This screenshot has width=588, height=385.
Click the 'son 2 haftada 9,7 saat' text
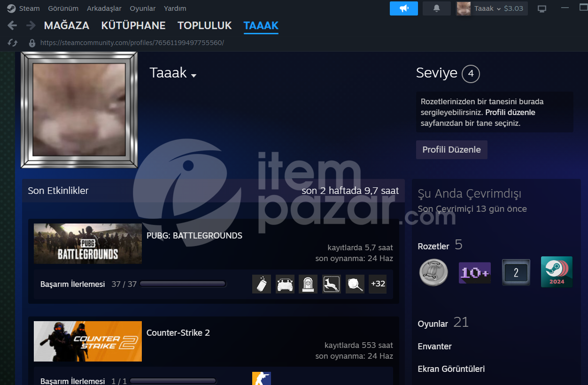coord(350,191)
